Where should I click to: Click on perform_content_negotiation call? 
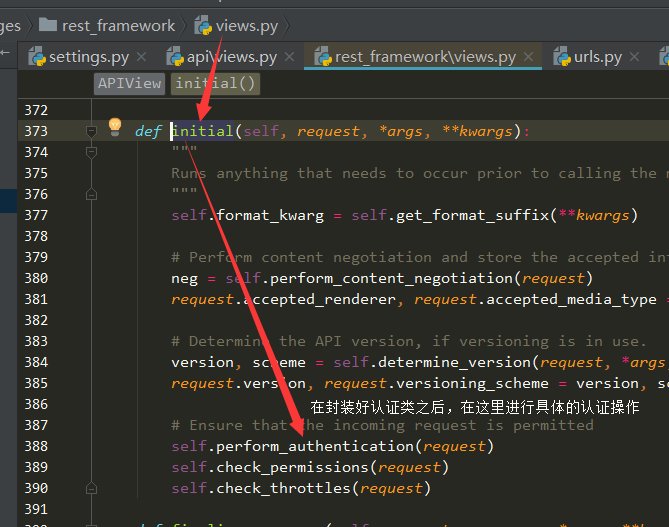(391, 279)
